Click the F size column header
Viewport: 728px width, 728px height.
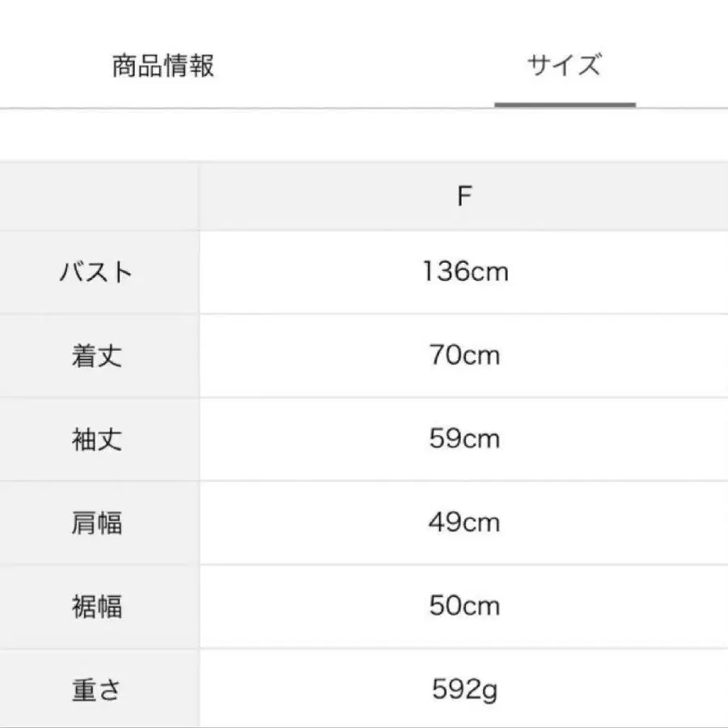coord(463,197)
